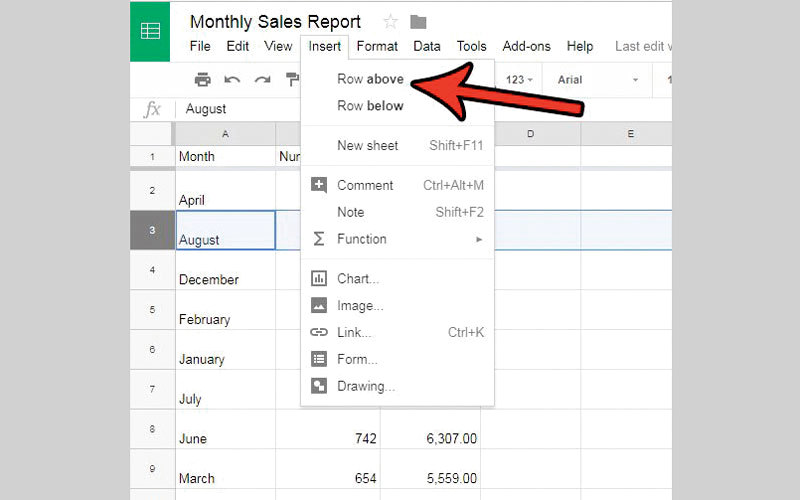Select Image... in the Insert menu
The width and height of the screenshot is (800, 500).
pos(359,306)
